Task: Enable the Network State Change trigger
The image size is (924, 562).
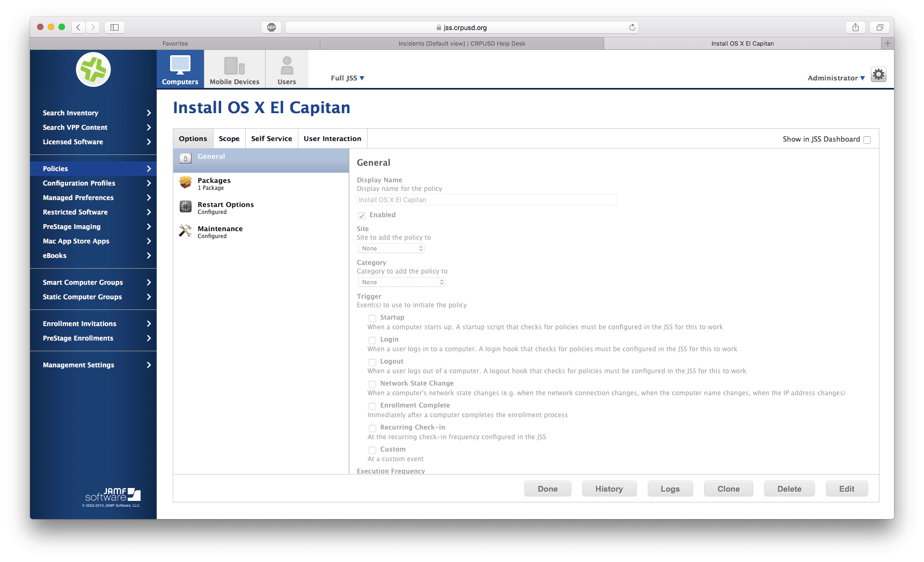Action: click(x=372, y=384)
